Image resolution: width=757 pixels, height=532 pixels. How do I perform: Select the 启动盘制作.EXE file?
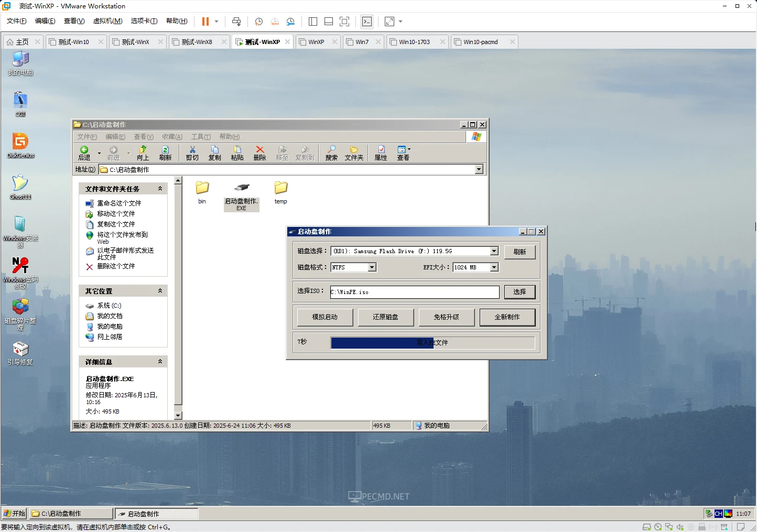(x=242, y=196)
